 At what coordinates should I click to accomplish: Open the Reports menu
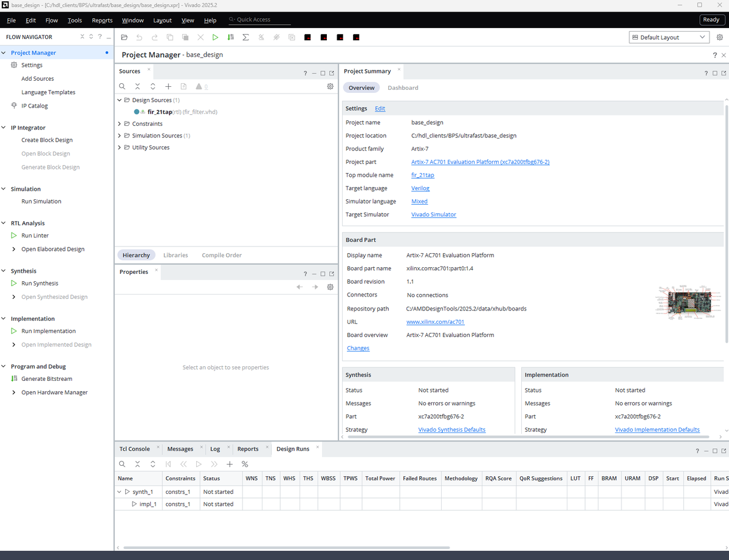click(102, 20)
